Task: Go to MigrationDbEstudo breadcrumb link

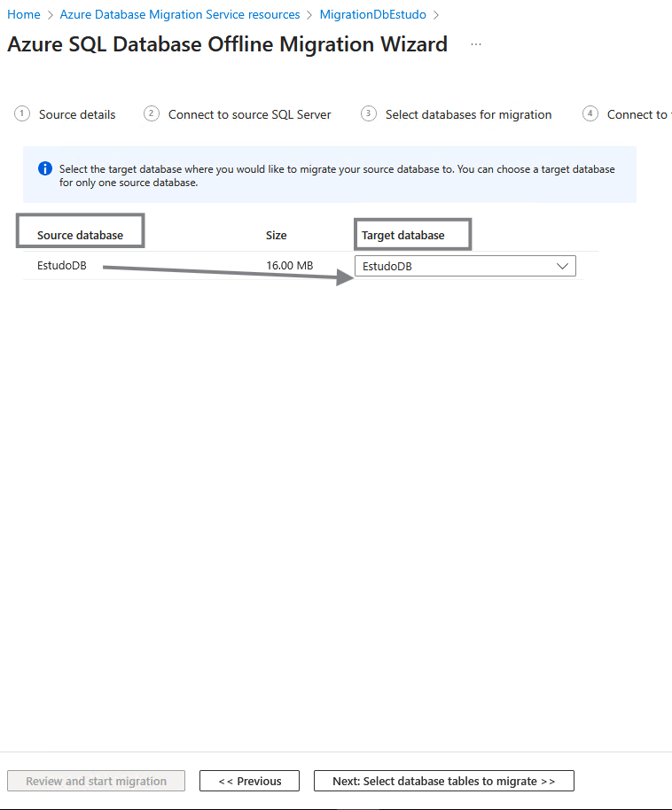Action: click(372, 15)
